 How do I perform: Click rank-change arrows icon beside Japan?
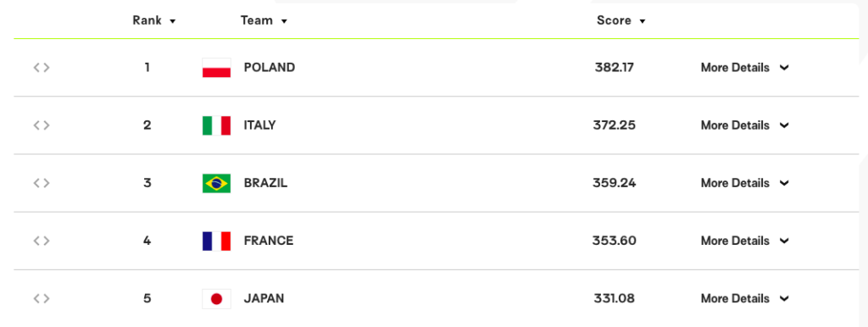[x=42, y=299]
